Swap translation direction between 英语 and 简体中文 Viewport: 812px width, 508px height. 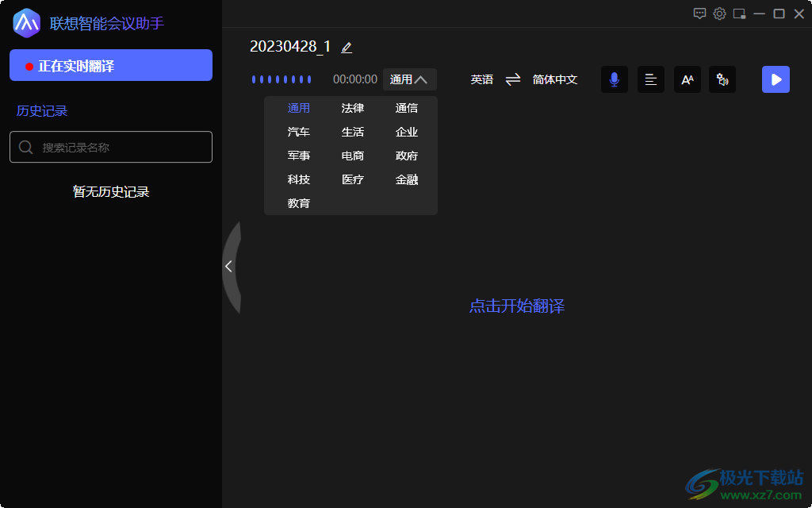pos(513,79)
